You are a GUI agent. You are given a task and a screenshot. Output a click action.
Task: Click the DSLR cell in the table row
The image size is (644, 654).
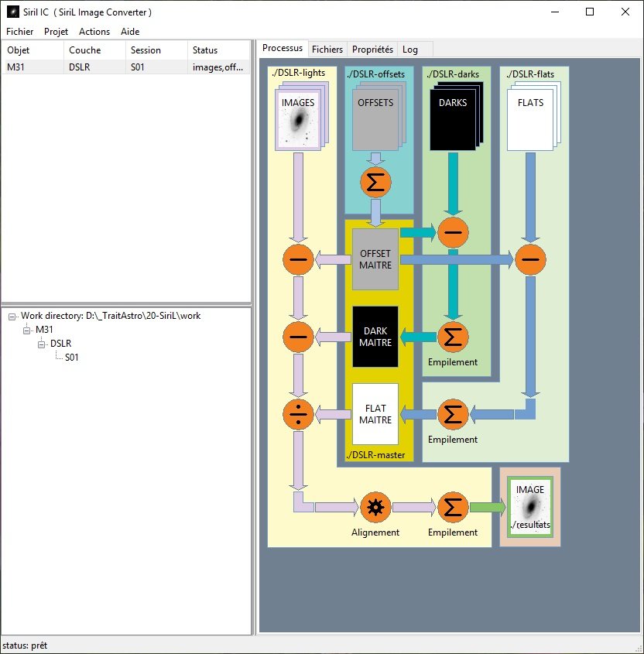coord(94,67)
